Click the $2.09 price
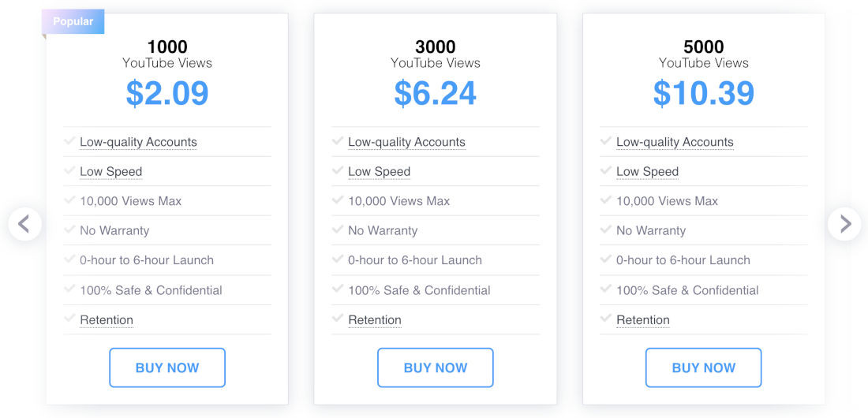868x418 pixels. pyautogui.click(x=167, y=93)
